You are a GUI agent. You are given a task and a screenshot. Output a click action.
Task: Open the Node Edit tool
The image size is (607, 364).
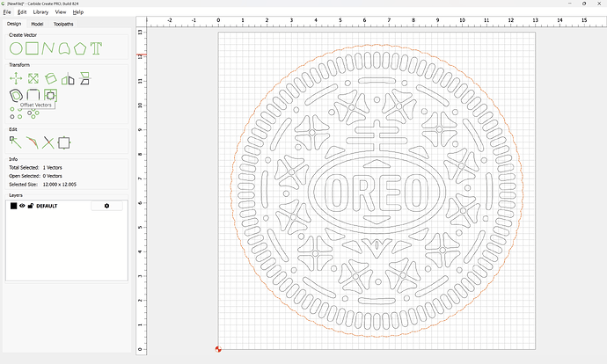coord(15,142)
